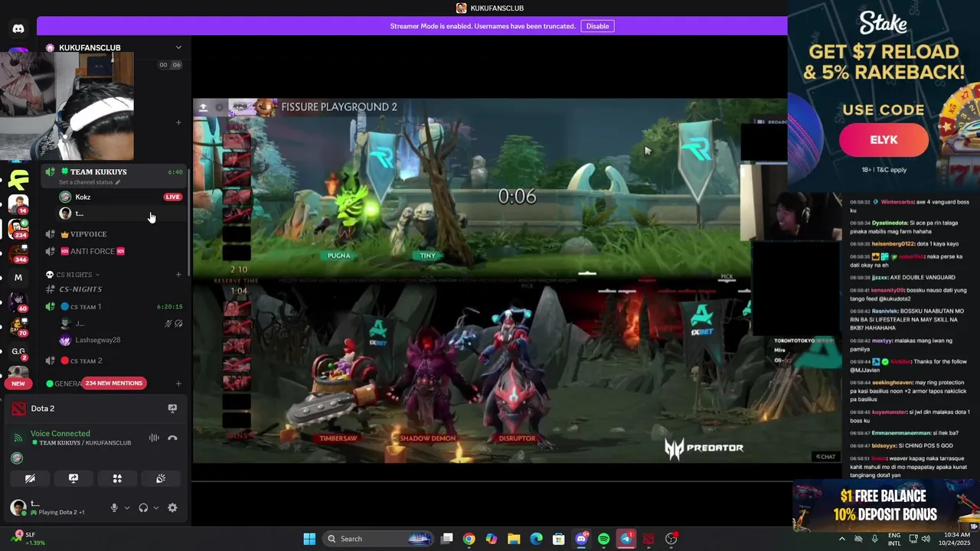This screenshot has width=980, height=551.
Task: Toggle noise suppression icon in voice panel
Action: tap(154, 438)
